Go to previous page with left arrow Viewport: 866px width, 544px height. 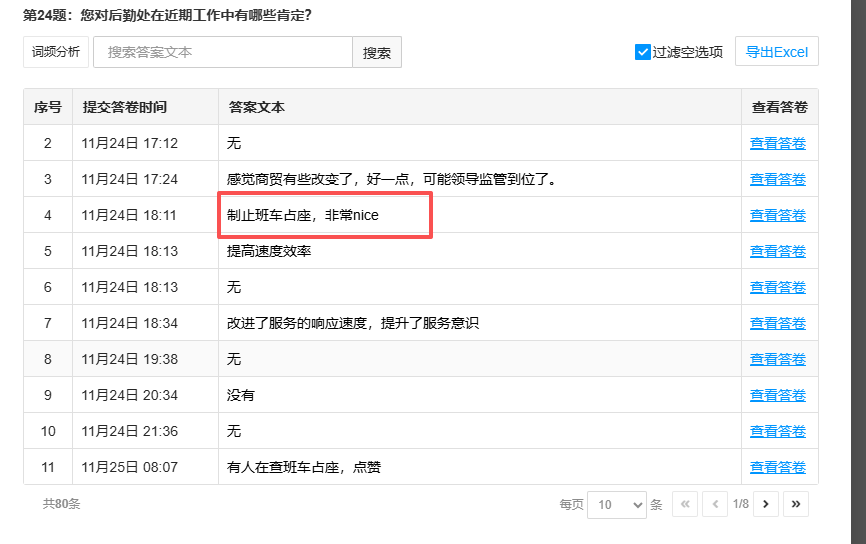point(715,504)
